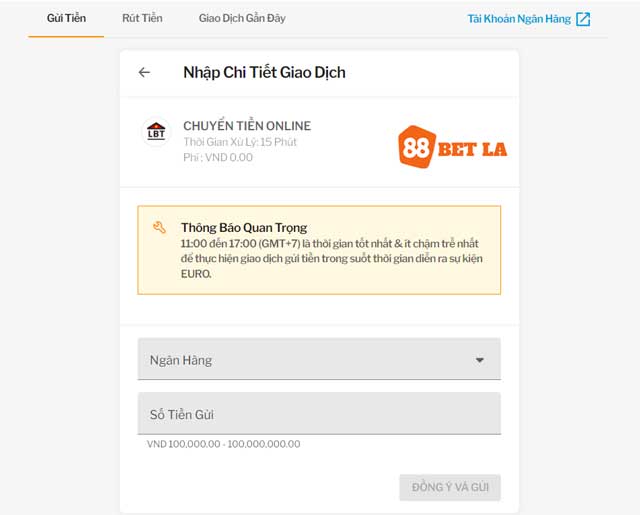640x515 pixels.
Task: Open the Giao Dịch Gần Đây tab
Action: (x=242, y=18)
